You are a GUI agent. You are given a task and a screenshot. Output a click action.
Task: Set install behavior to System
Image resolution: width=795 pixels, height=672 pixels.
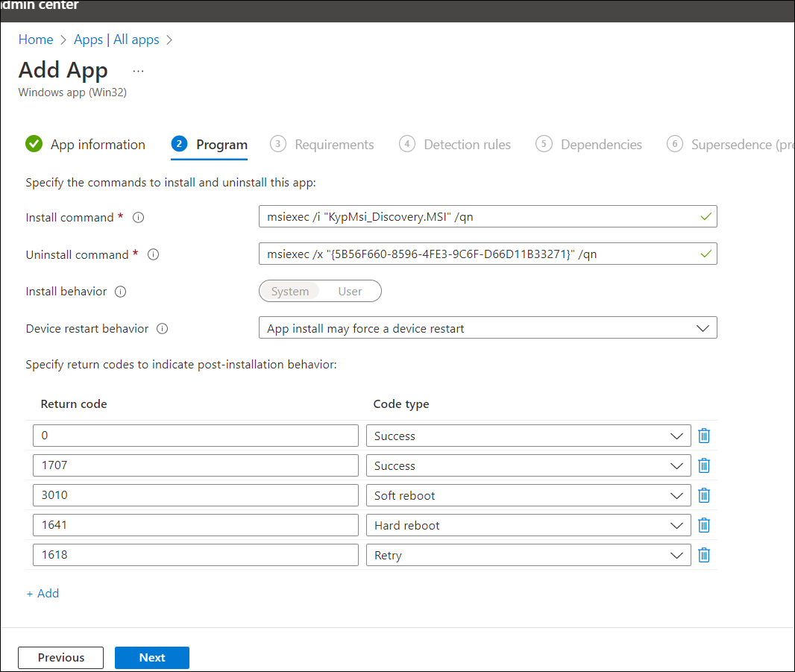(x=289, y=292)
